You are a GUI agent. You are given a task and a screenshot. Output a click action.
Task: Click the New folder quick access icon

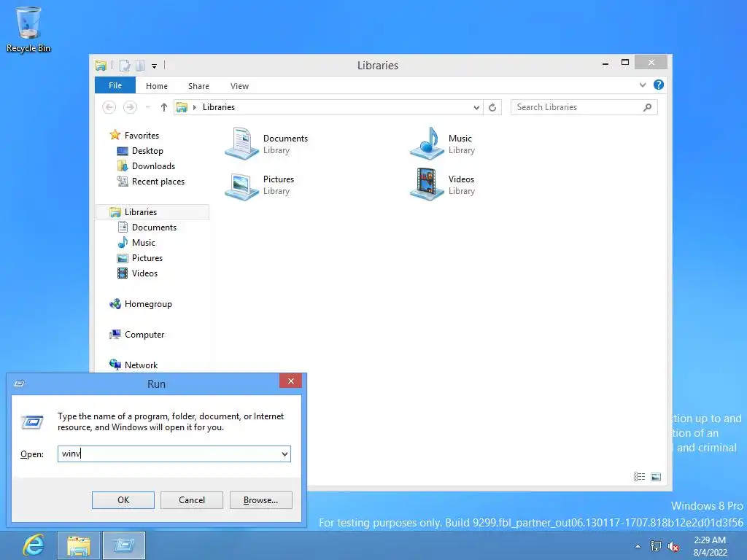point(140,65)
